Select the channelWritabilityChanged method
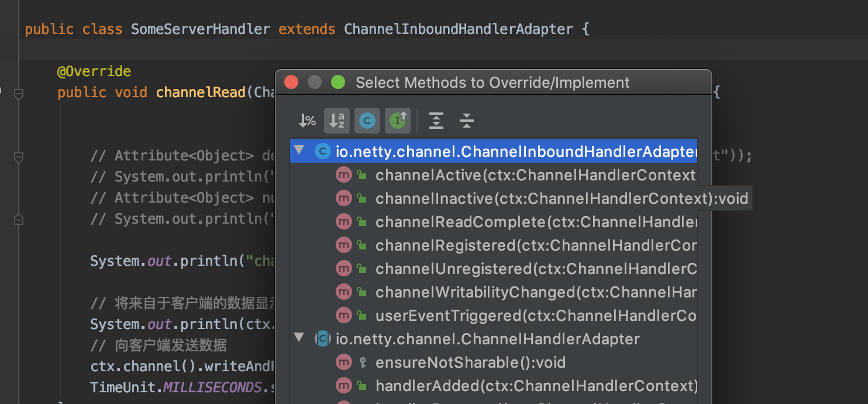 pos(494,292)
